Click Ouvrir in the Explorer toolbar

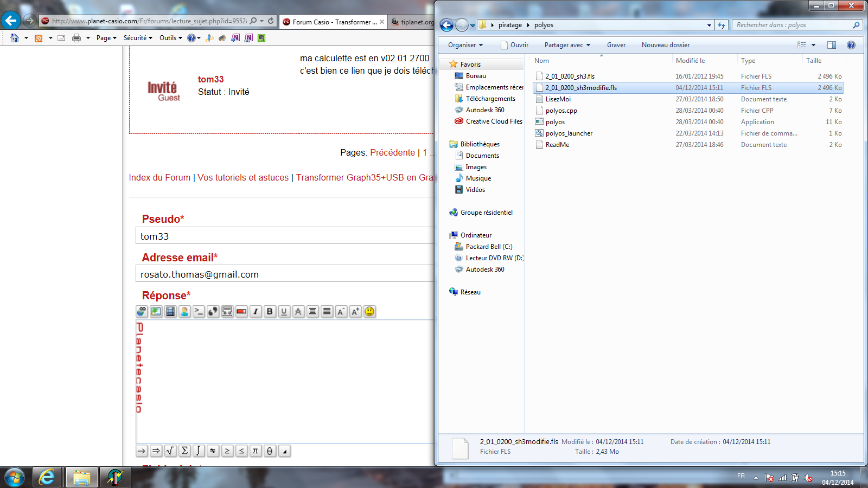(514, 45)
